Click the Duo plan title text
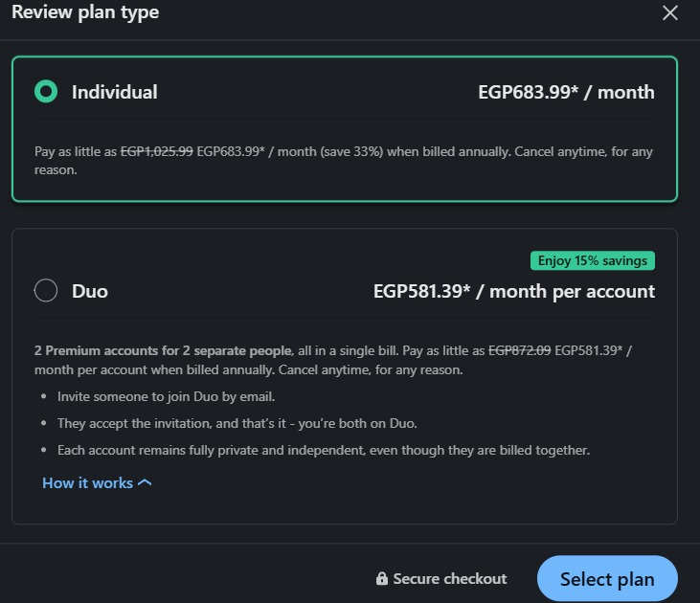The width and height of the screenshot is (700, 603). pos(90,291)
